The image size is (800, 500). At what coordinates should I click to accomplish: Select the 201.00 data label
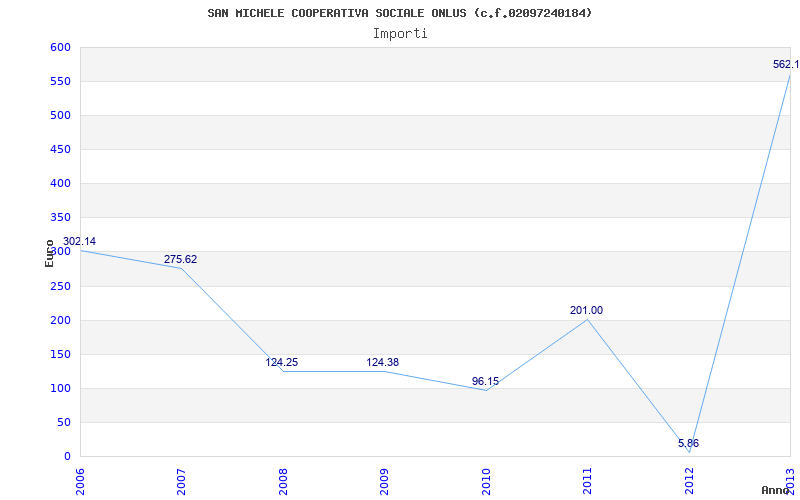coord(586,310)
